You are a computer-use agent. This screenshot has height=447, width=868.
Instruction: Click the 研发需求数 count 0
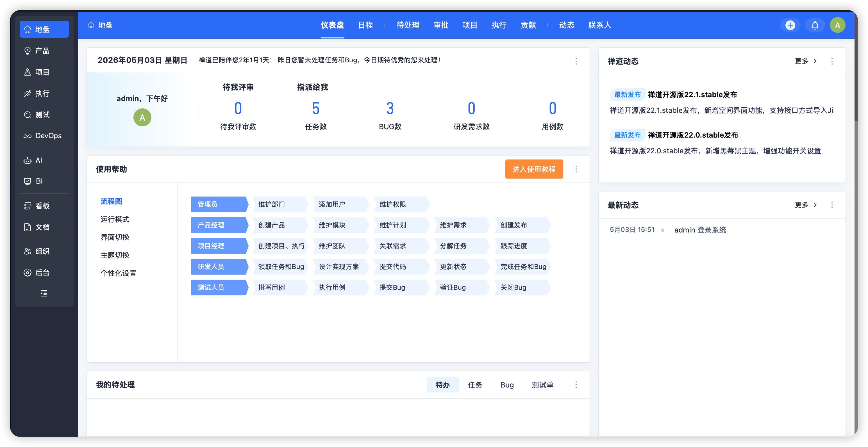point(471,108)
